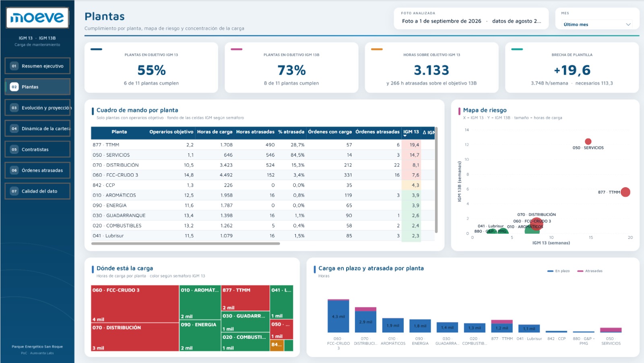
Task: Click the horizontal scrollbar under the table
Action: (186, 244)
